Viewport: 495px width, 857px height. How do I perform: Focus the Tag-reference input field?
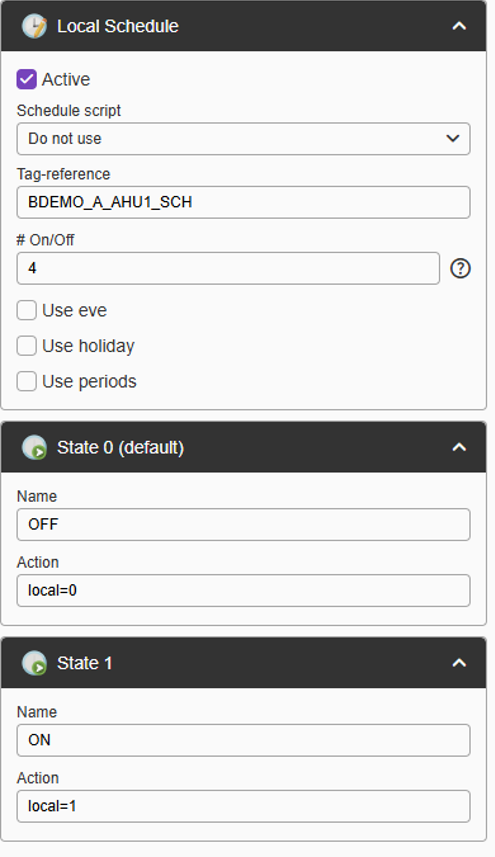(x=243, y=202)
